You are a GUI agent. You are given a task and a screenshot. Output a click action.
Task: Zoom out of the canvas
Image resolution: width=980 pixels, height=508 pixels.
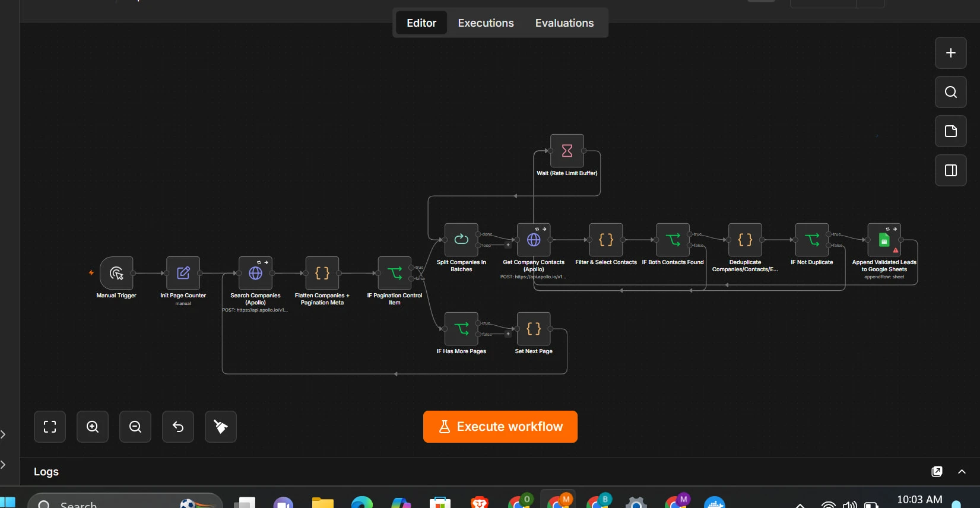135,427
